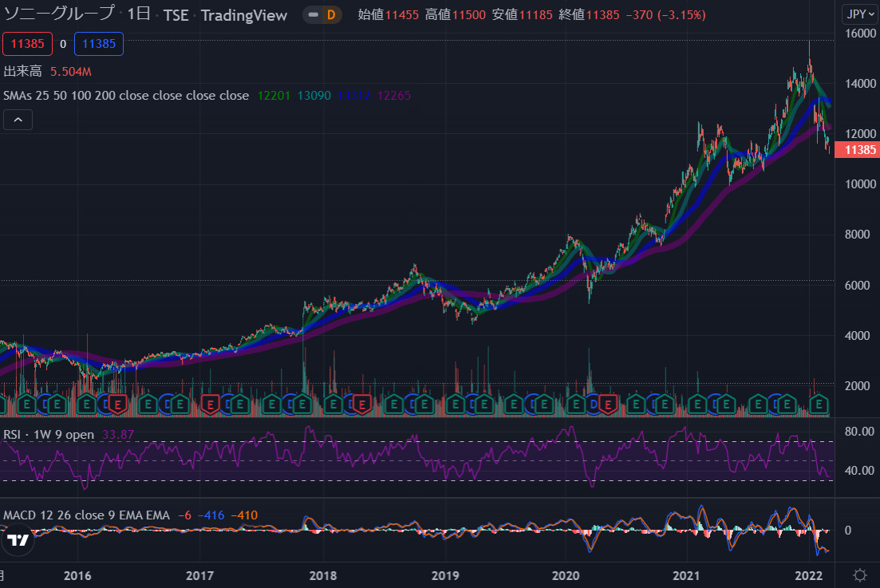The image size is (880, 588).
Task: Click the orange D data status badge
Action: pos(331,14)
